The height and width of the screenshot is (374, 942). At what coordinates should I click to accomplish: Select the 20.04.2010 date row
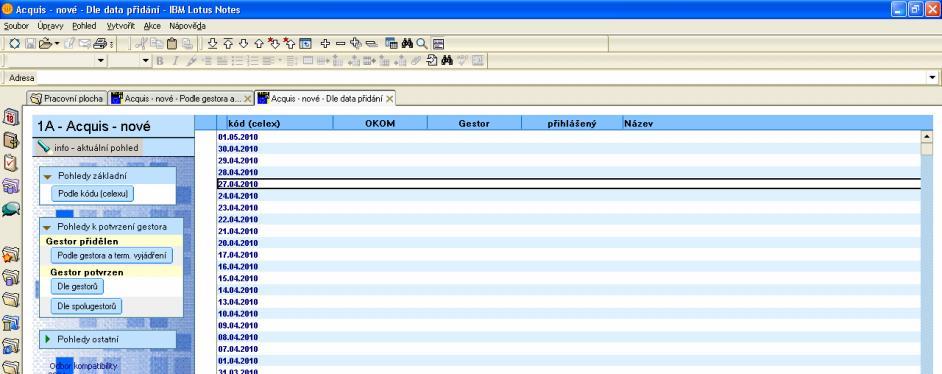click(568, 243)
